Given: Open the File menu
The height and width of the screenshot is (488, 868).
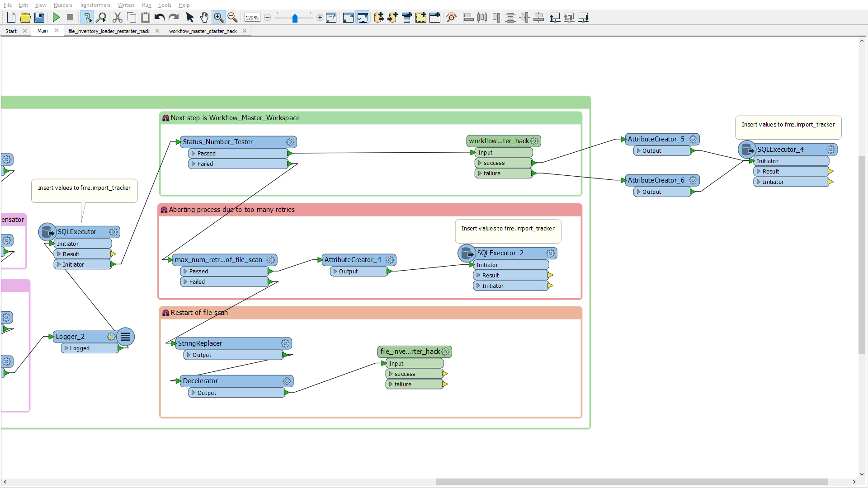Looking at the screenshot, I should 8,5.
